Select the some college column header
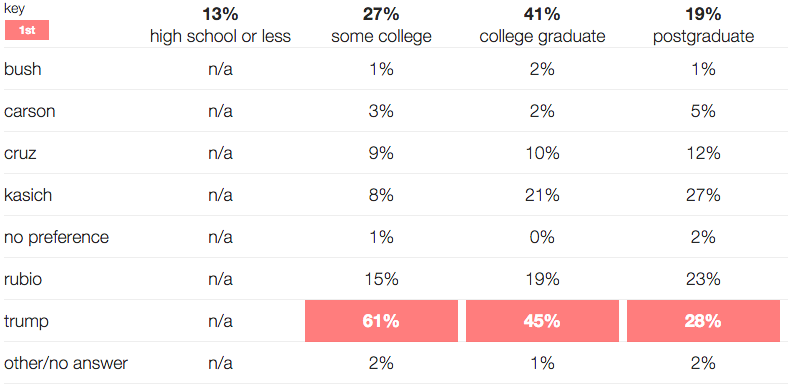 point(381,25)
